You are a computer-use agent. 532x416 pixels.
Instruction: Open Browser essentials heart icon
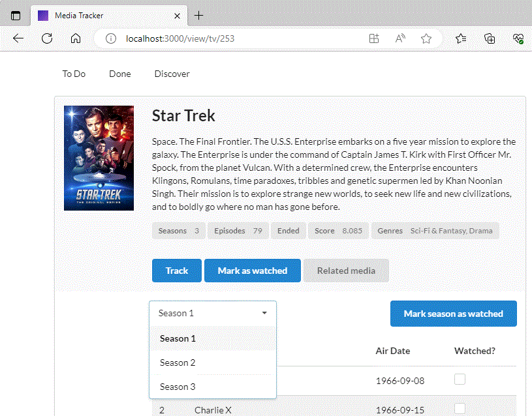518,38
